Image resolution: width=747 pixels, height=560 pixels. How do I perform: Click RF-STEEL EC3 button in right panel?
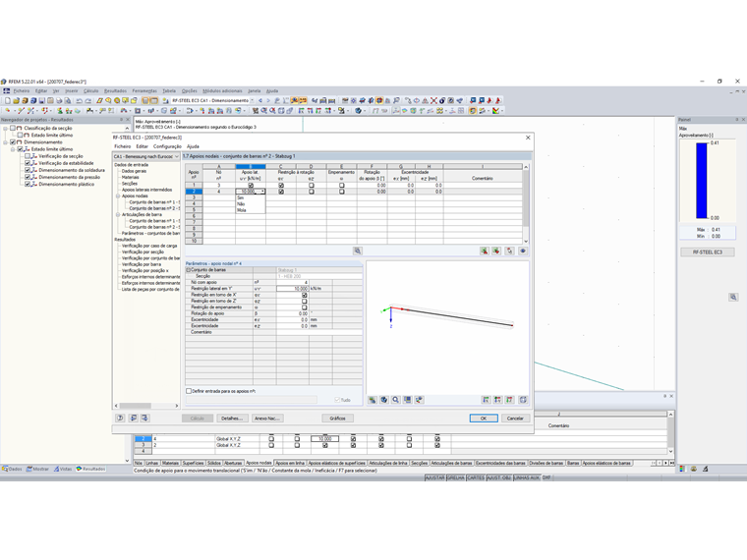(707, 252)
